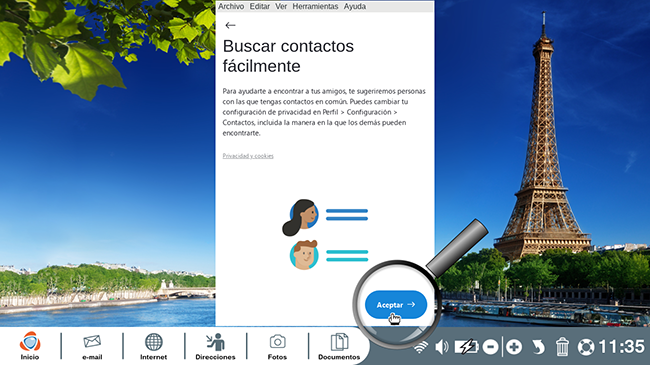Open the Archivo menu
The height and width of the screenshot is (365, 650).
[x=231, y=6]
